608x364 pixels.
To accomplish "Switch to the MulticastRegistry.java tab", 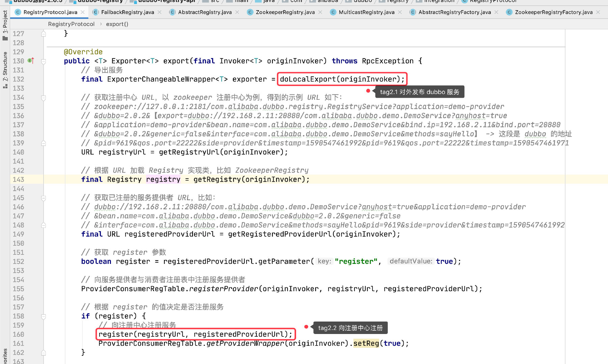I will pos(366,12).
